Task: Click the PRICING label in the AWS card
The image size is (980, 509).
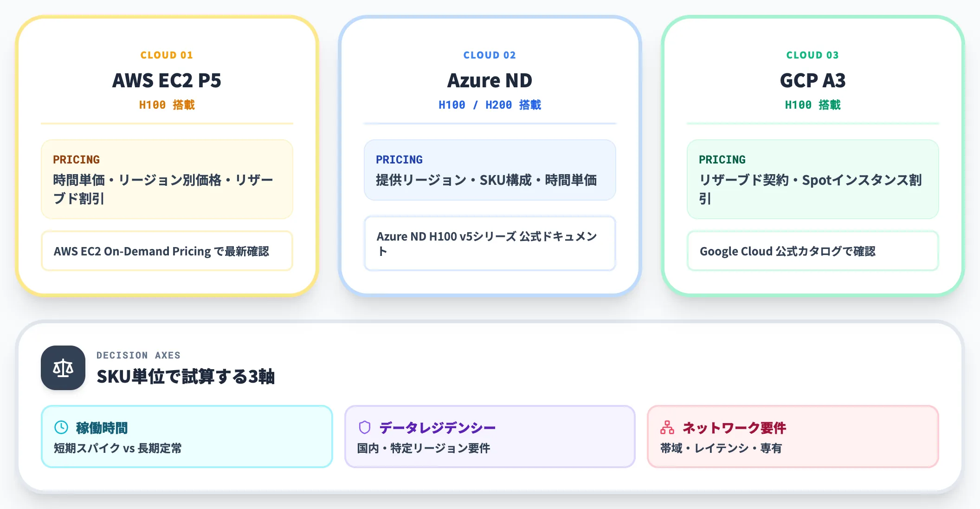Action: [77, 159]
